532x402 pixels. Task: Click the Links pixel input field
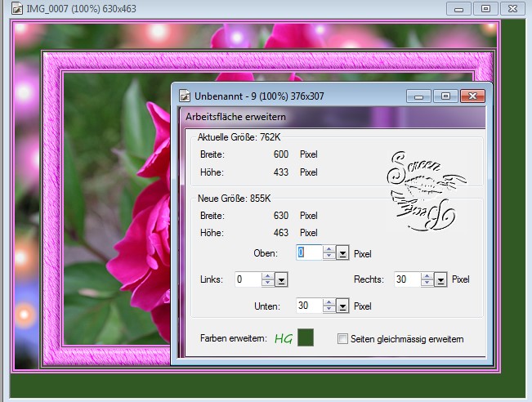tap(248, 279)
